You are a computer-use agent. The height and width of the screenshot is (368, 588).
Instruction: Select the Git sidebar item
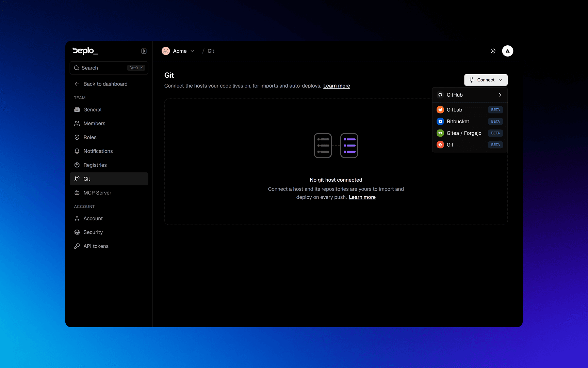109,179
